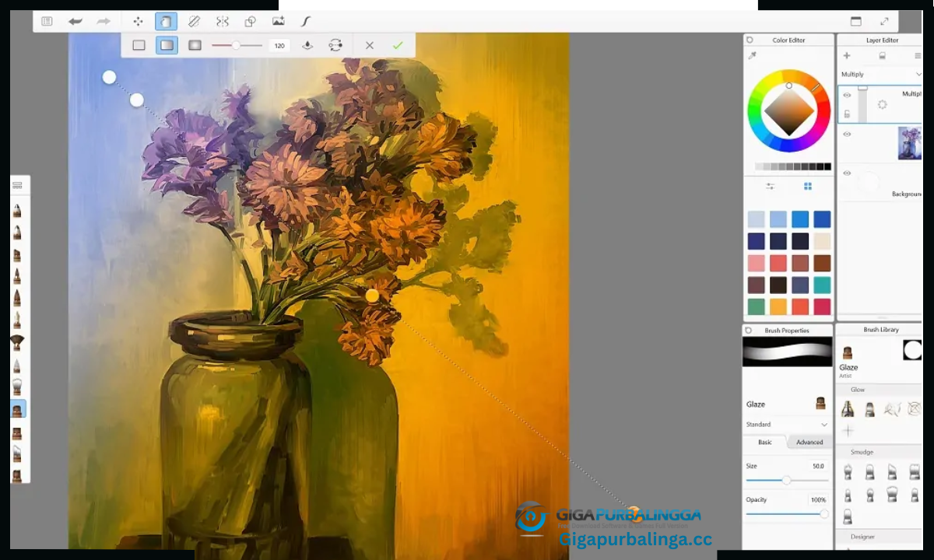Enter full screen with the expand arrows
Viewport: 934px width, 560px height.
[884, 22]
